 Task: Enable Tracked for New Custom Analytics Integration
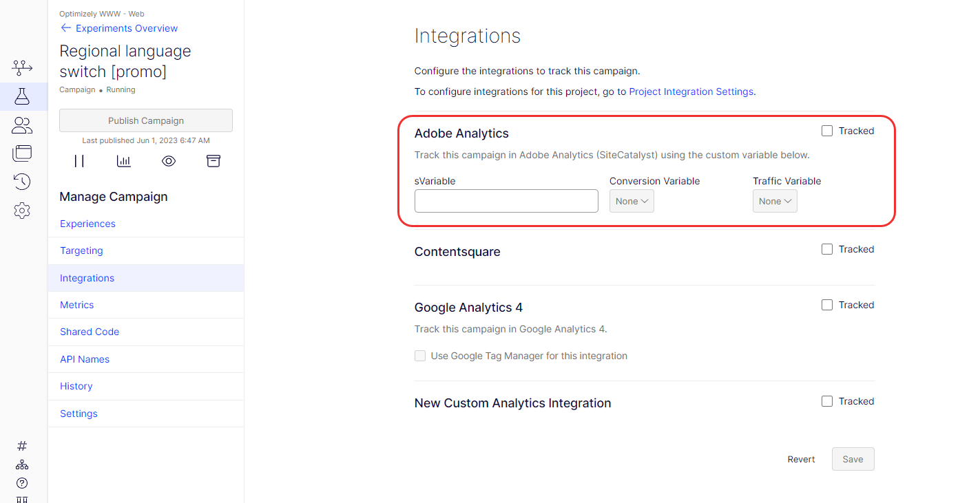(x=827, y=401)
